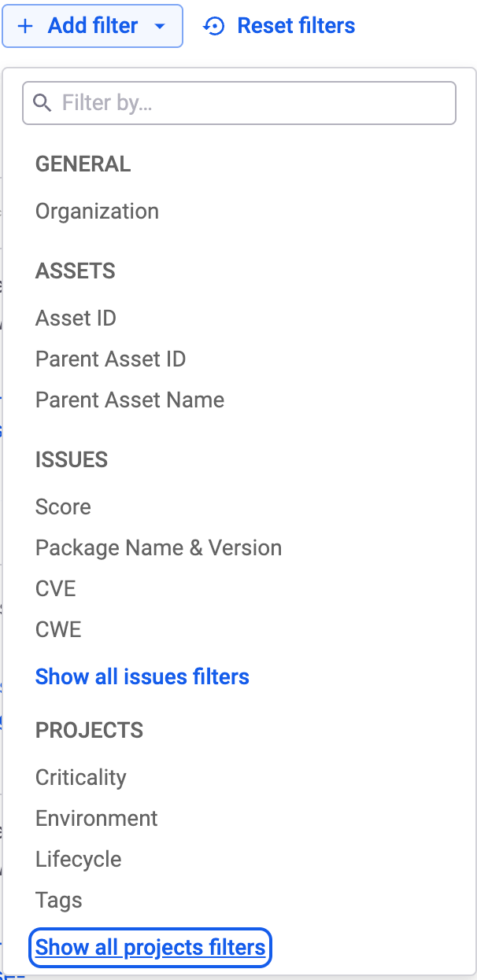
Task: Choose the Criticality filter
Action: pyautogui.click(x=80, y=777)
